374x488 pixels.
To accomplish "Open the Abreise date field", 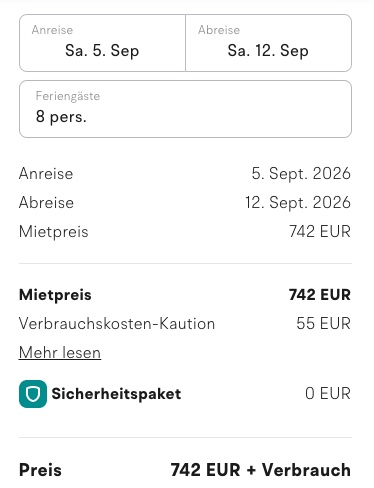I will click(x=268, y=43).
